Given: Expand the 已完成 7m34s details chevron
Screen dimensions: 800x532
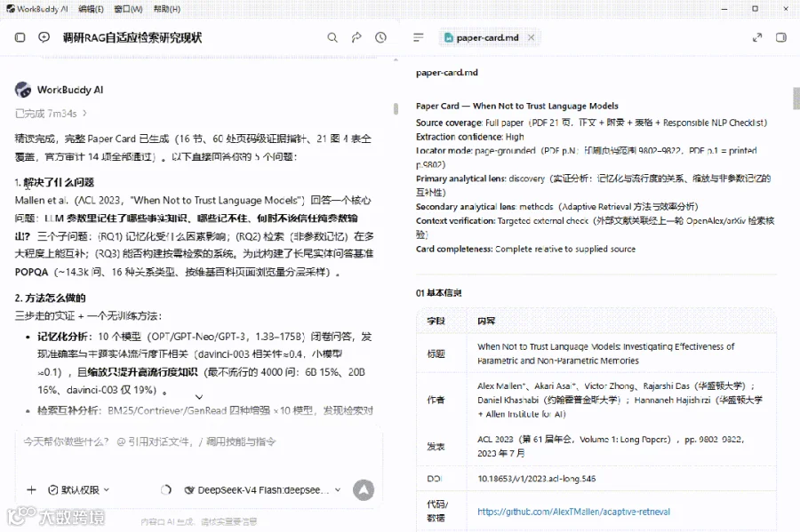Looking at the screenshot, I should click(84, 113).
